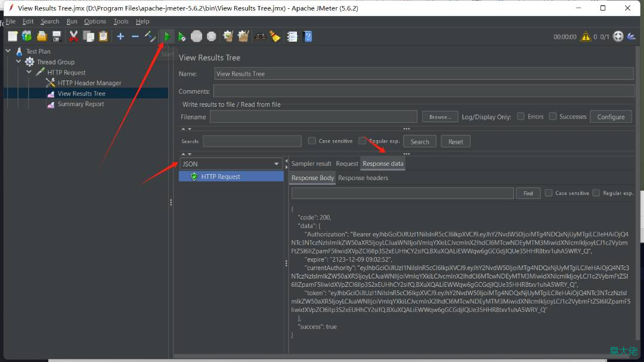Click the warning triangle log icon

[586, 37]
